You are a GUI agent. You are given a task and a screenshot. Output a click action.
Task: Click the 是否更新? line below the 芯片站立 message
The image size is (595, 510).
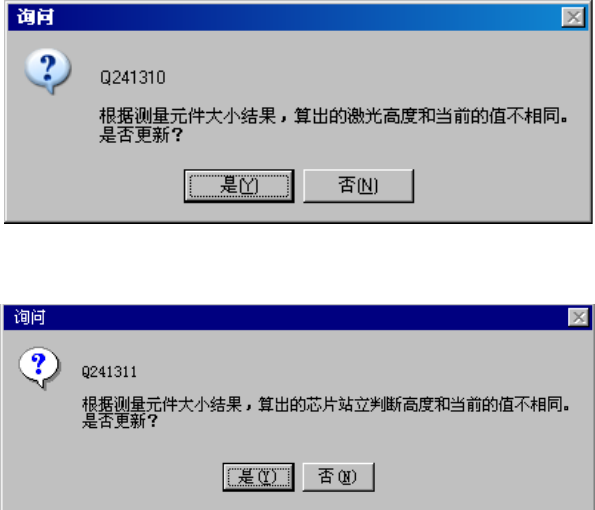pyautogui.click(x=120, y=421)
